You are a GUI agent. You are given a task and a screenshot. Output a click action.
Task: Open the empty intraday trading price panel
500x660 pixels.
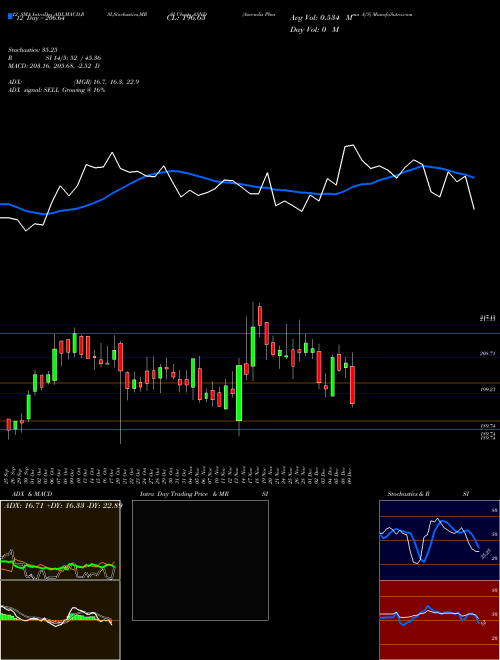pos(200,560)
